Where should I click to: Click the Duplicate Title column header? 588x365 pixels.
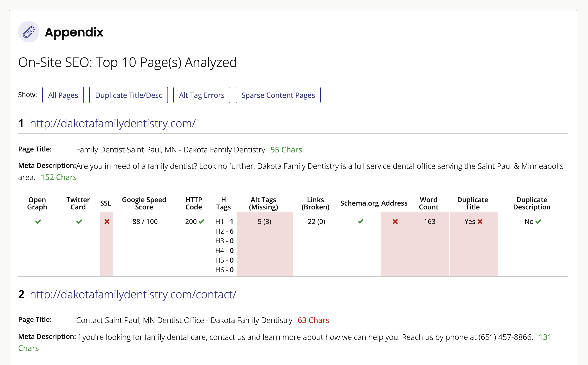point(473,203)
